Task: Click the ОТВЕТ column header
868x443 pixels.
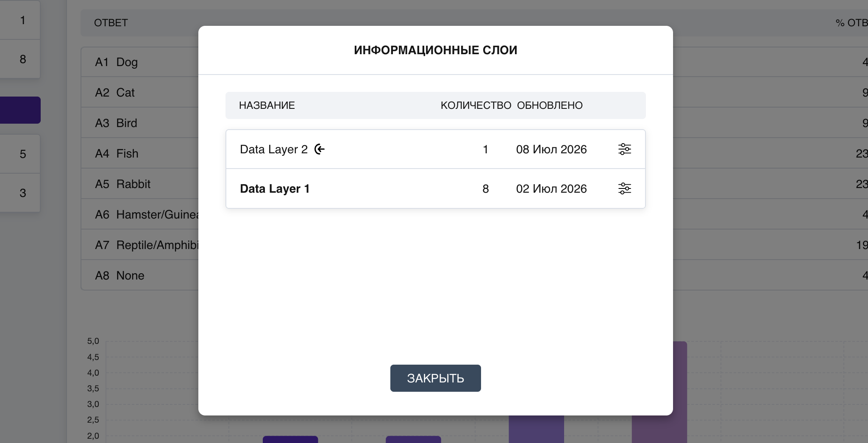Action: [x=111, y=23]
